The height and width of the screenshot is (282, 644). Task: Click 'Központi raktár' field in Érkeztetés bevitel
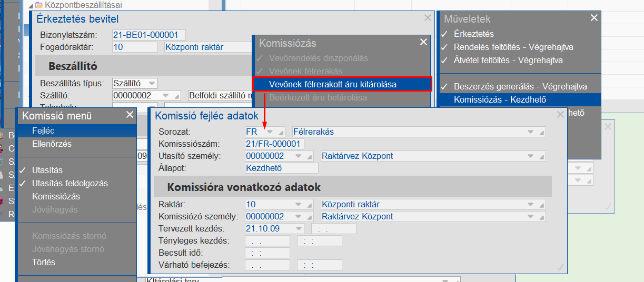point(208,47)
